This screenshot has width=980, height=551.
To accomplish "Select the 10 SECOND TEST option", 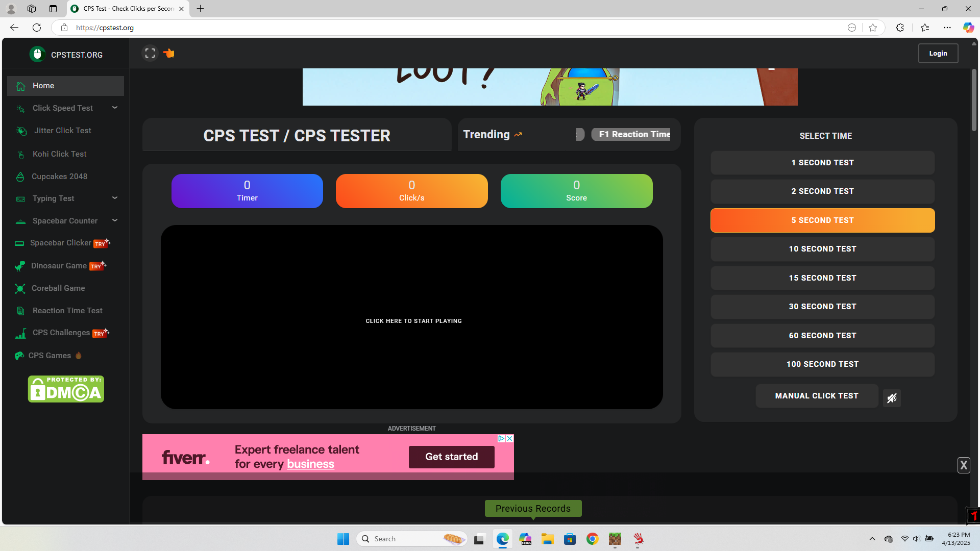I will 822,249.
